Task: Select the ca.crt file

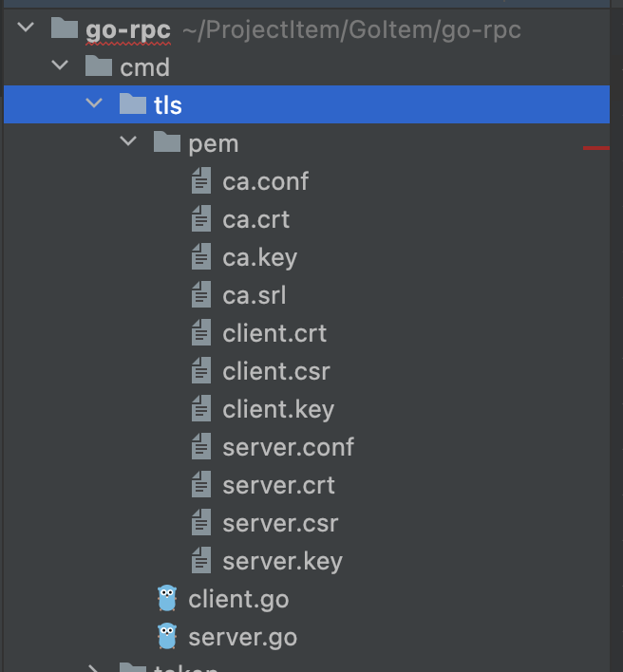Action: [256, 219]
